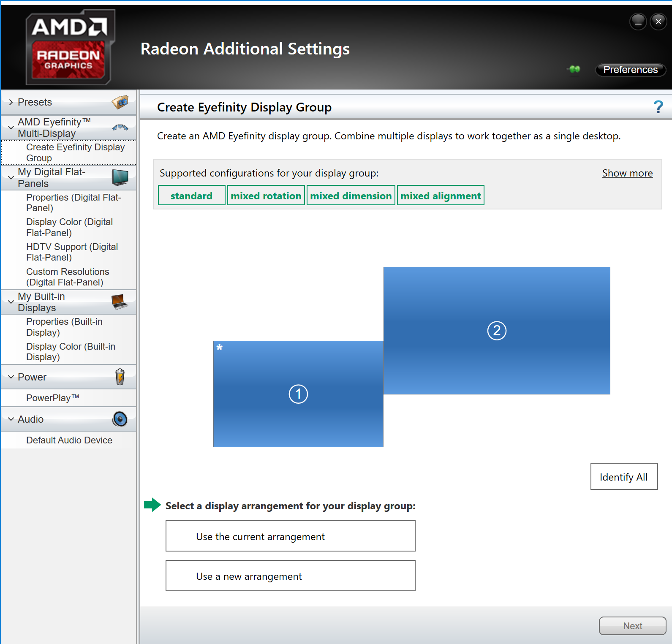Click the Show more link
672x644 pixels.
(x=627, y=173)
